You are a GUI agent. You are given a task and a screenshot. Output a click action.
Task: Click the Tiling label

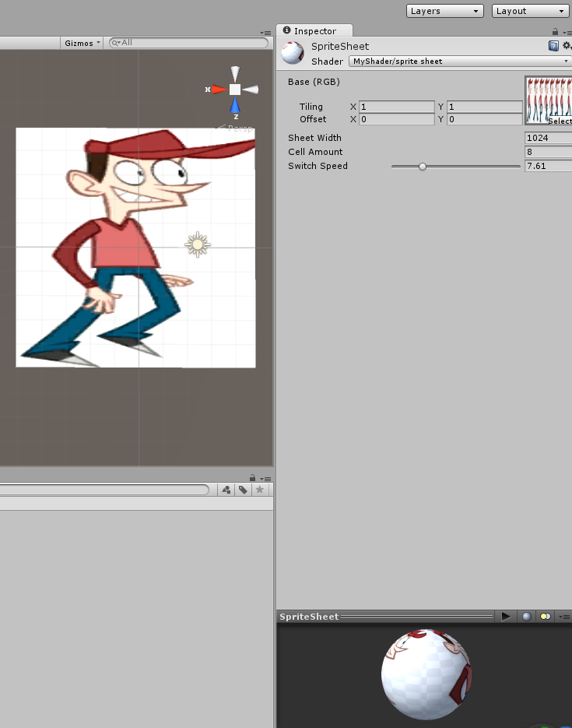(311, 107)
